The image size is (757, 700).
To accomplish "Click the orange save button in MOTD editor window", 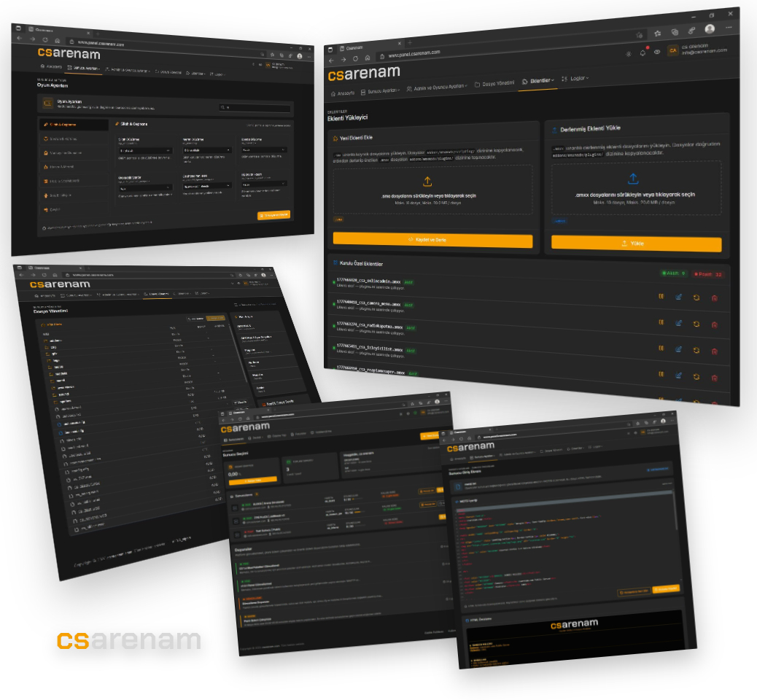I will (x=667, y=589).
